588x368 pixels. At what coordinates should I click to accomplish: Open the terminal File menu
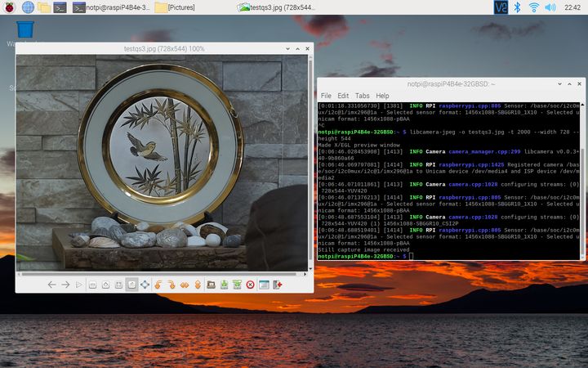click(x=326, y=96)
